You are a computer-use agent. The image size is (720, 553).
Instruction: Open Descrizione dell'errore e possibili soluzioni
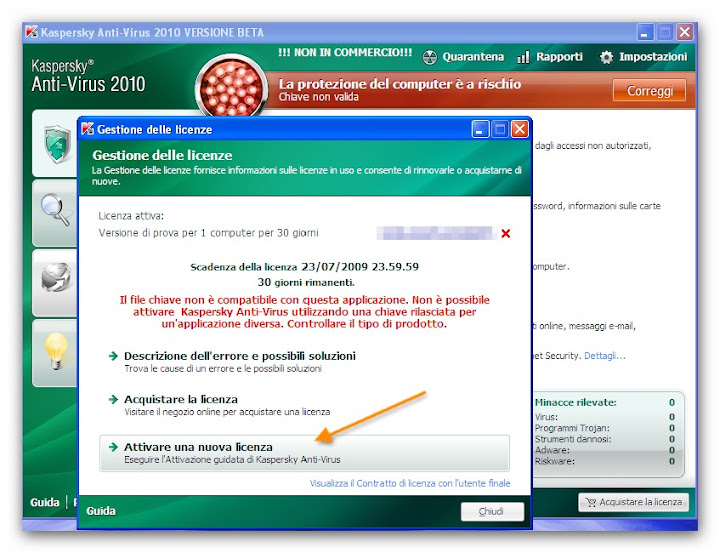coord(240,356)
